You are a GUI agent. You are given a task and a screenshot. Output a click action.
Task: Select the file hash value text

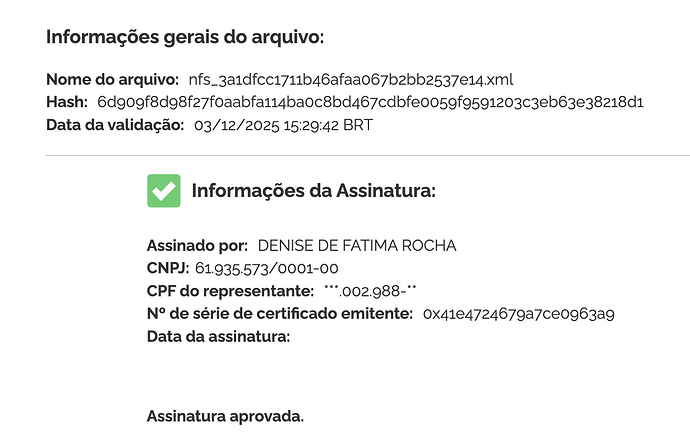tap(370, 102)
